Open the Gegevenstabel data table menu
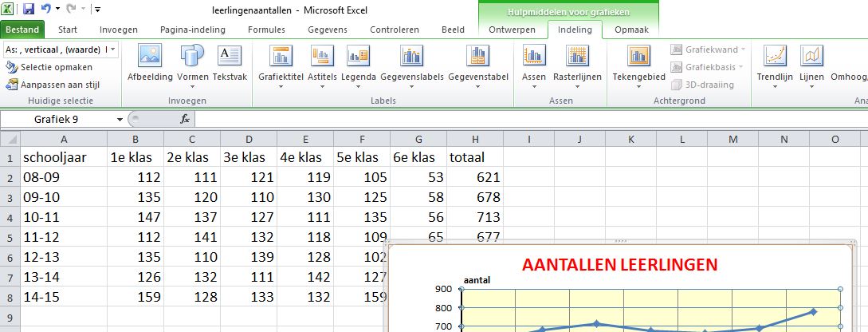Screen dimensions: 868x332 point(477,65)
